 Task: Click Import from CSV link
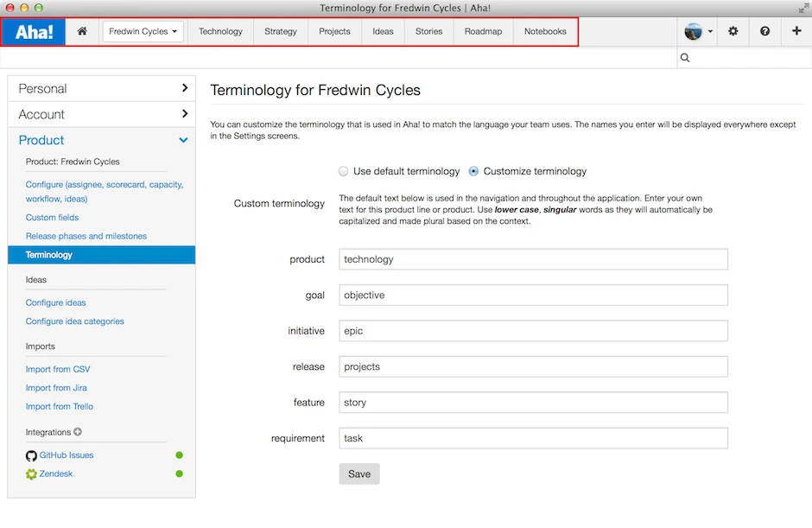tap(58, 369)
